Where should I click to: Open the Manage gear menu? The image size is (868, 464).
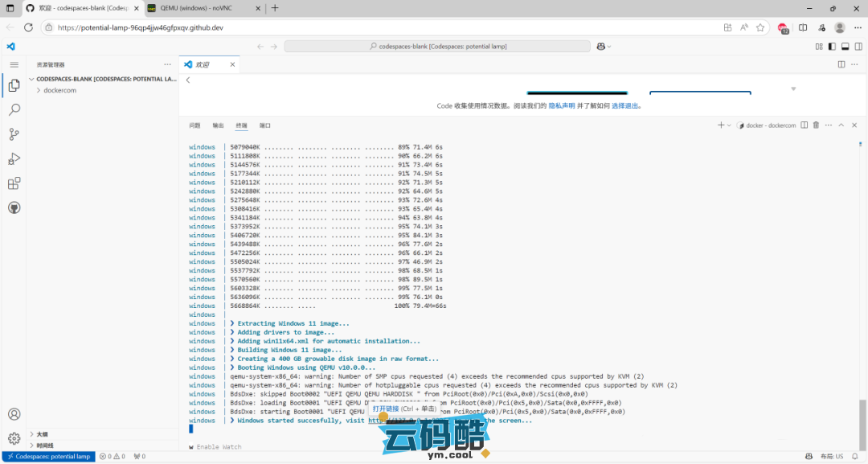(x=14, y=438)
